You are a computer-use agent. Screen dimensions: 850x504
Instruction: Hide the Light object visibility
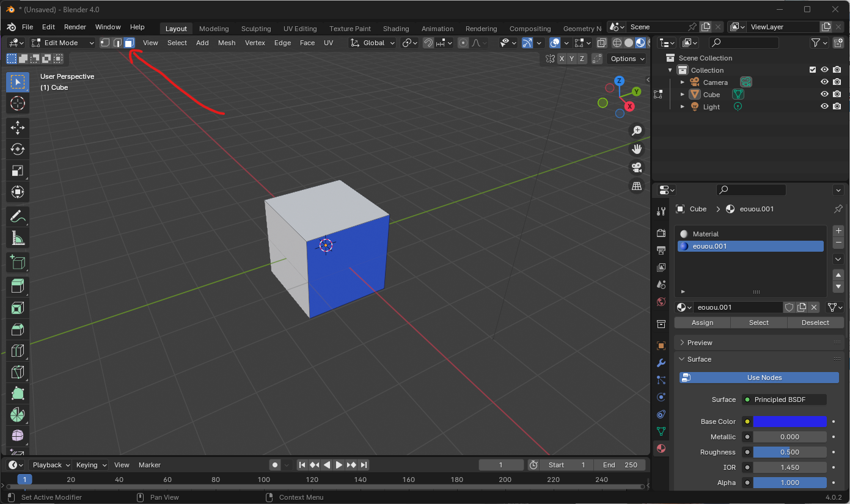coord(824,107)
